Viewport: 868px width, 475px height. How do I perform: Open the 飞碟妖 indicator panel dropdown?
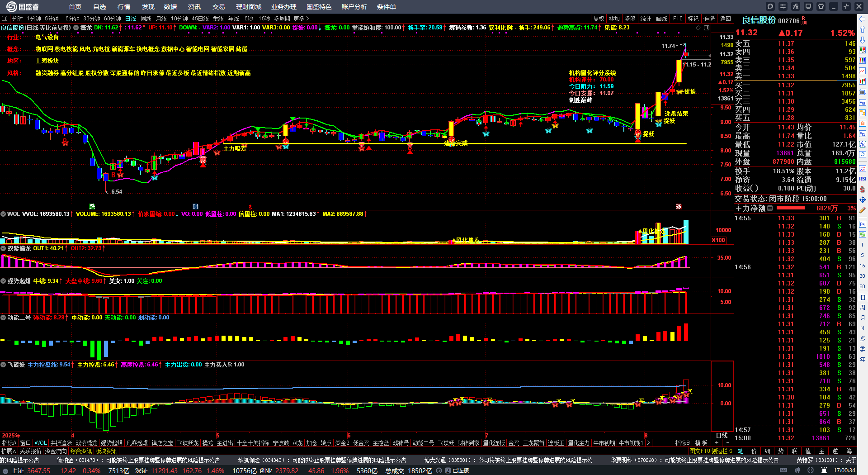tap(4, 365)
